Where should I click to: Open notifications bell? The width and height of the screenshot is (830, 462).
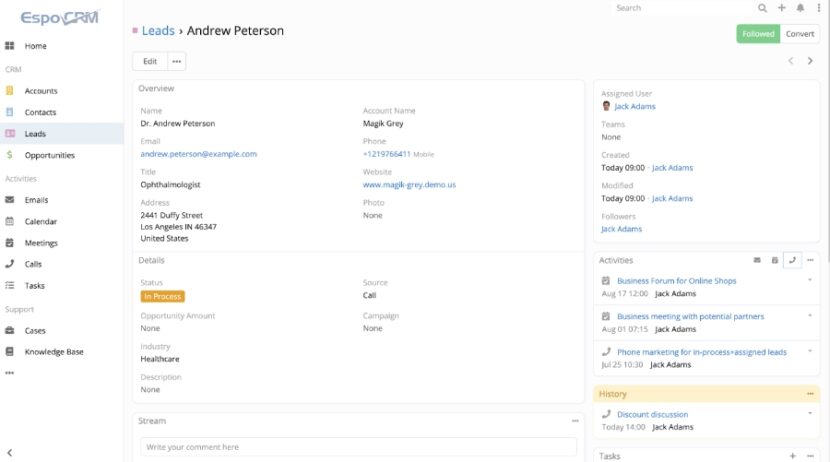(x=800, y=8)
